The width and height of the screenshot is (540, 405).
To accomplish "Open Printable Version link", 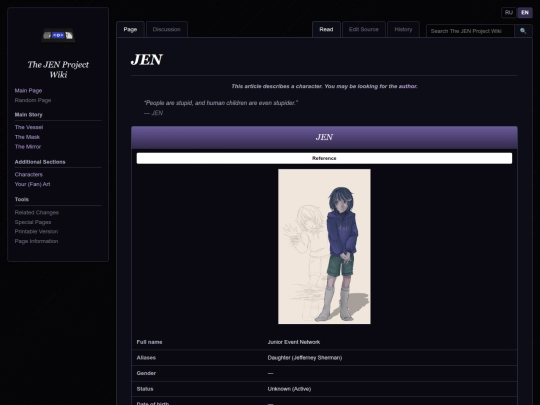I will coord(36,231).
